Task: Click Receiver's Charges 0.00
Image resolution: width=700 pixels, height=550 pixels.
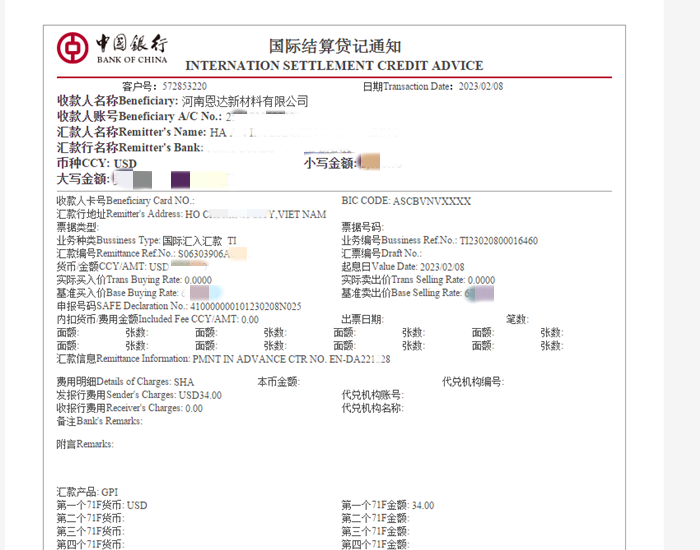Action: 130,408
